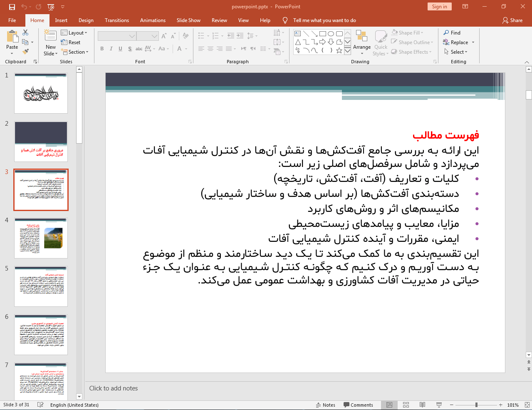Open the Section dropdown
This screenshot has height=410, width=532.
tap(75, 52)
